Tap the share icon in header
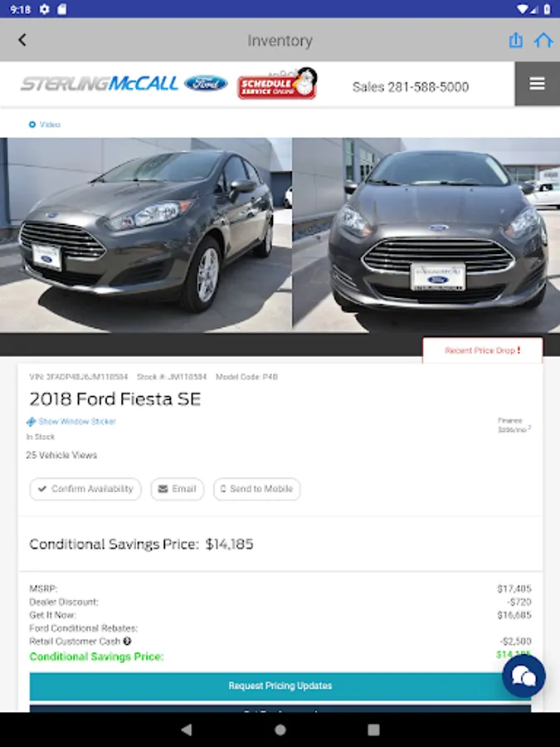Image resolution: width=560 pixels, height=747 pixels. point(516,40)
